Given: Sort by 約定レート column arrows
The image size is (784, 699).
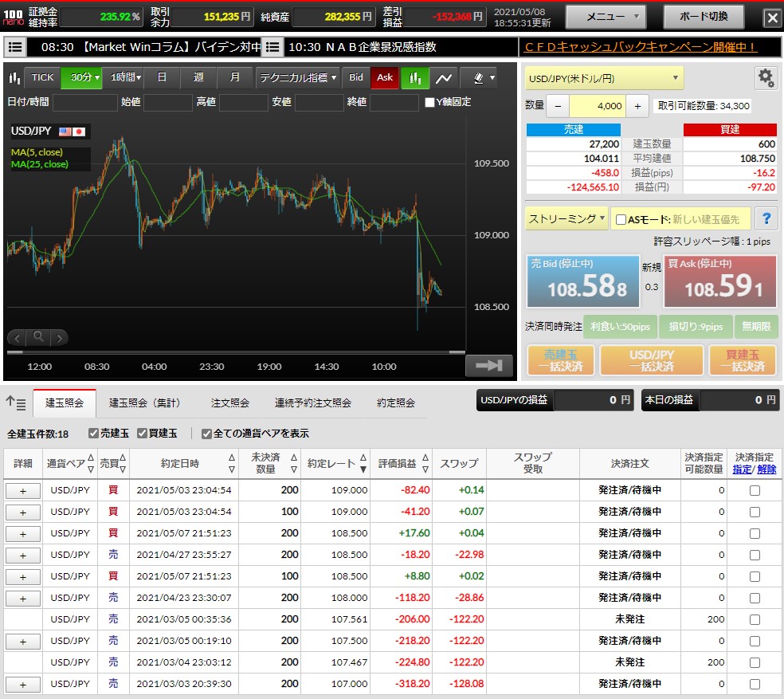Looking at the screenshot, I should click(363, 463).
